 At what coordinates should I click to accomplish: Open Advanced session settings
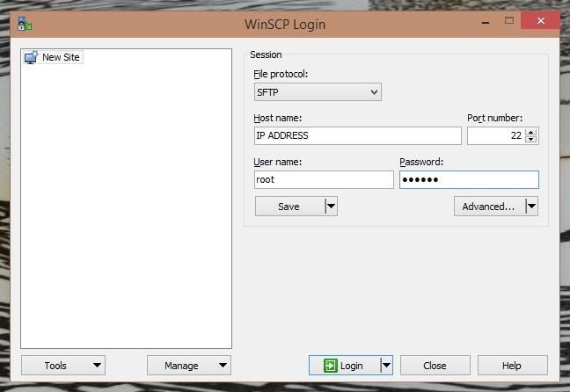tap(488, 207)
